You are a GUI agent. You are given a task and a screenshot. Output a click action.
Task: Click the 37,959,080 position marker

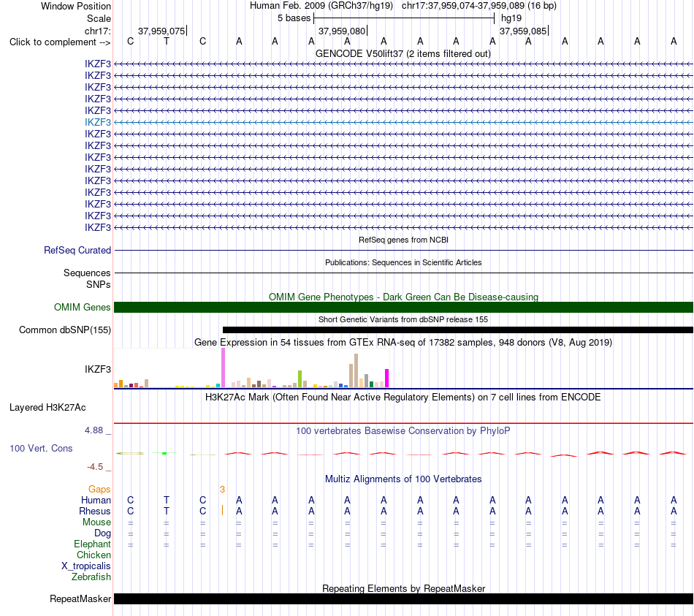pos(343,31)
